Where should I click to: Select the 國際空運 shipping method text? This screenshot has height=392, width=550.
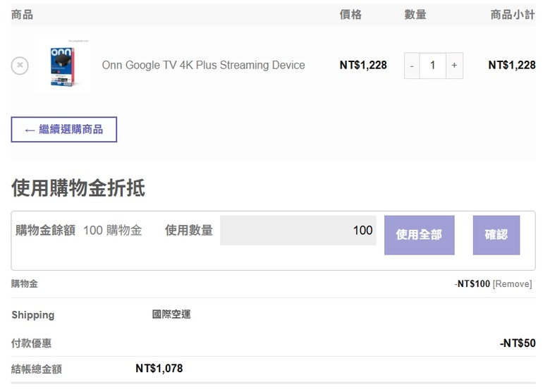pyautogui.click(x=171, y=314)
